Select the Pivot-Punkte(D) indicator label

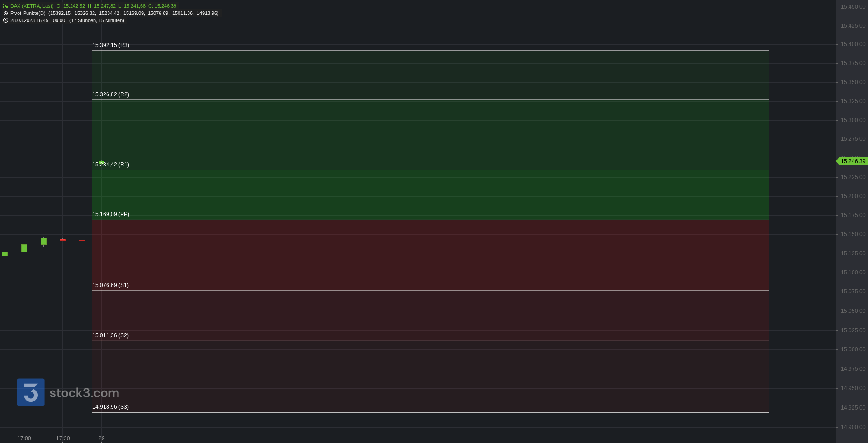click(x=28, y=13)
